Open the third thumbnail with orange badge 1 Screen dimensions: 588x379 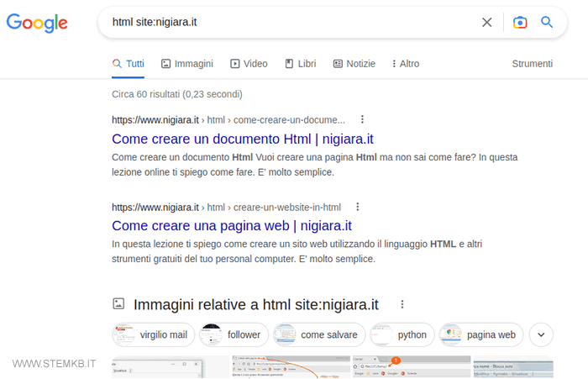pyautogui.click(x=412, y=367)
